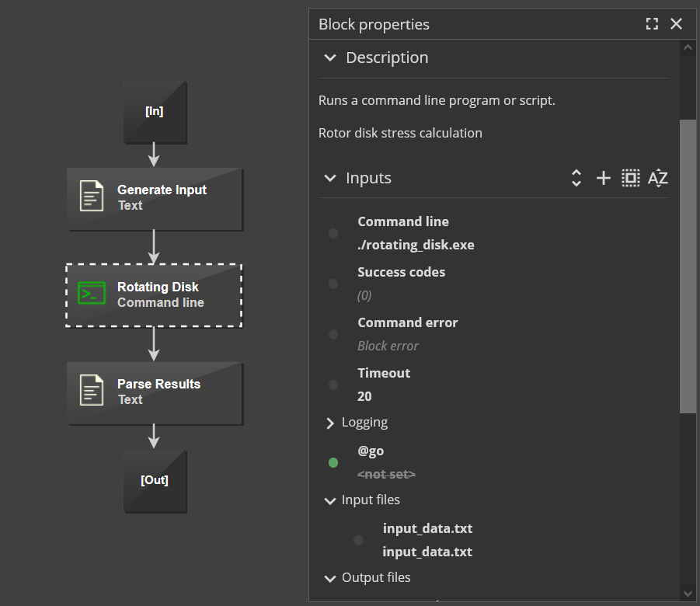The image size is (700, 606).
Task: Click the expand/collapse all inputs icon
Action: (x=576, y=178)
